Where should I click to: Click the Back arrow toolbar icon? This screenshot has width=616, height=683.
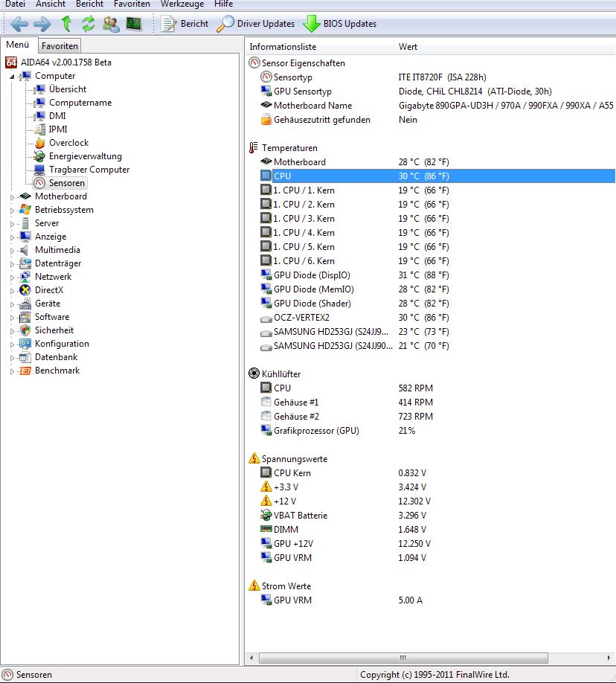[x=19, y=24]
